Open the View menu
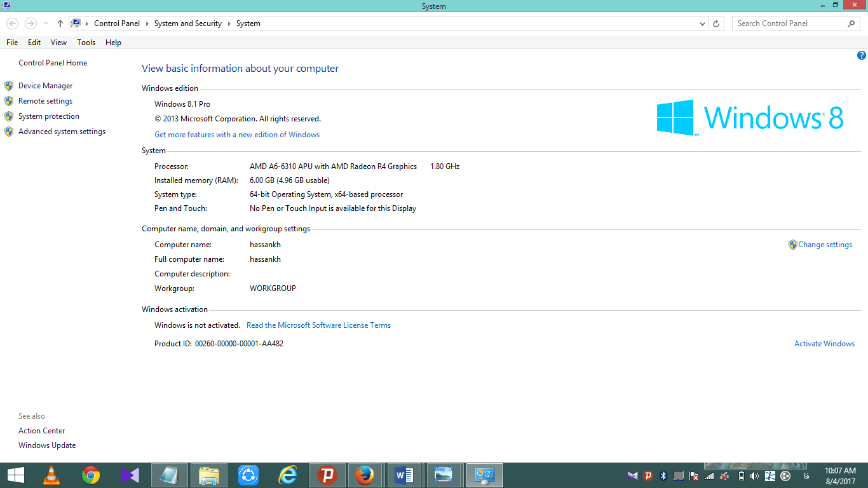Image resolution: width=868 pixels, height=488 pixels. [x=58, y=43]
